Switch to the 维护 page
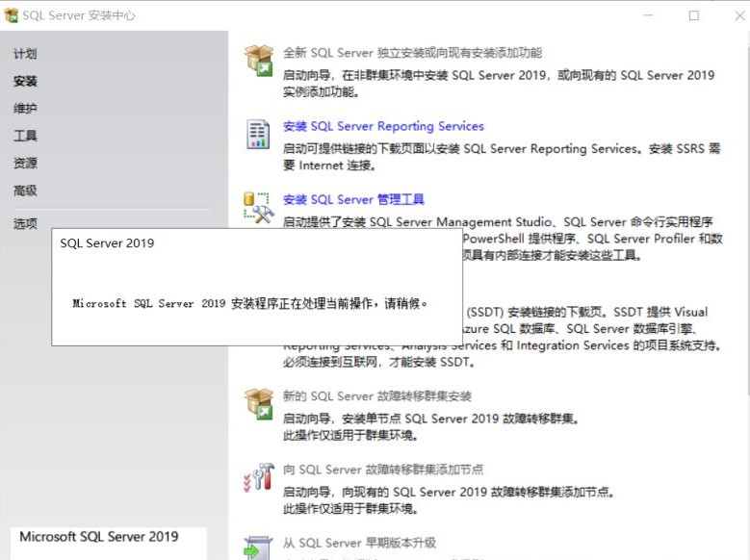 click(x=25, y=109)
